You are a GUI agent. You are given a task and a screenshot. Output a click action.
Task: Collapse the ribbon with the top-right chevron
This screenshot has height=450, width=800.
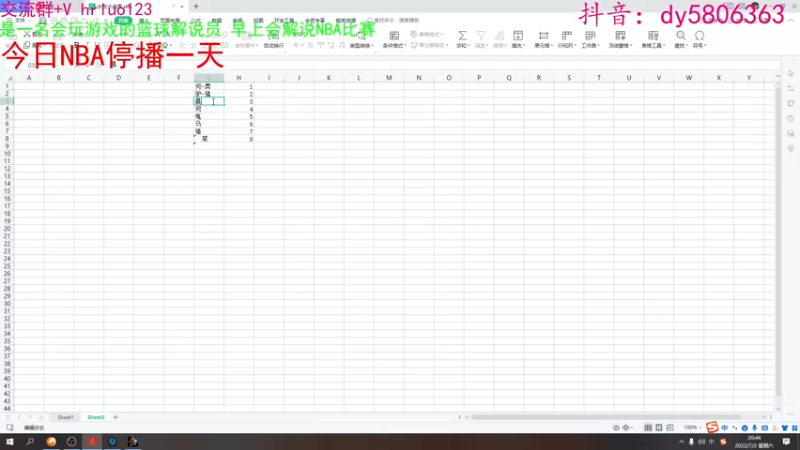pos(791,20)
